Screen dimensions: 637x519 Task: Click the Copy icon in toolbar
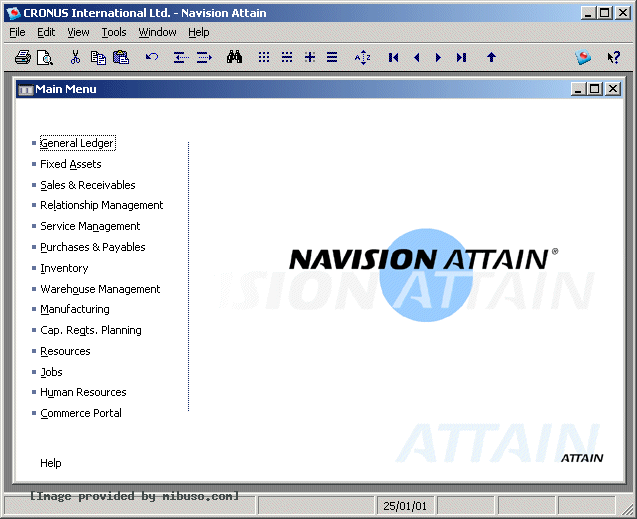[x=98, y=57]
